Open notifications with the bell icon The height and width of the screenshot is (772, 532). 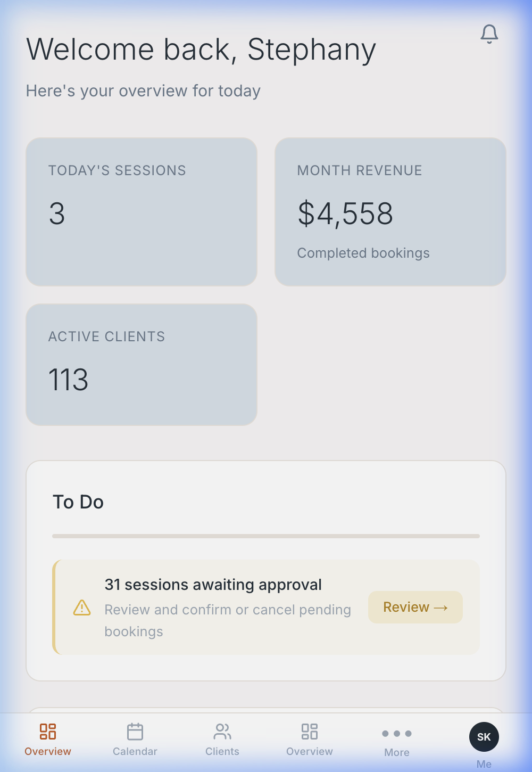click(x=489, y=34)
